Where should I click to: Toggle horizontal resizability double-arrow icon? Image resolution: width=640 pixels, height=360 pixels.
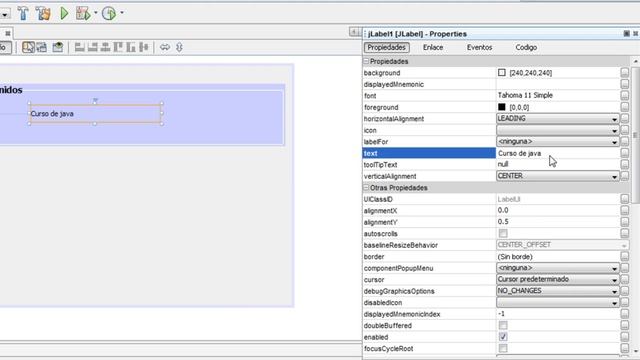click(165, 47)
